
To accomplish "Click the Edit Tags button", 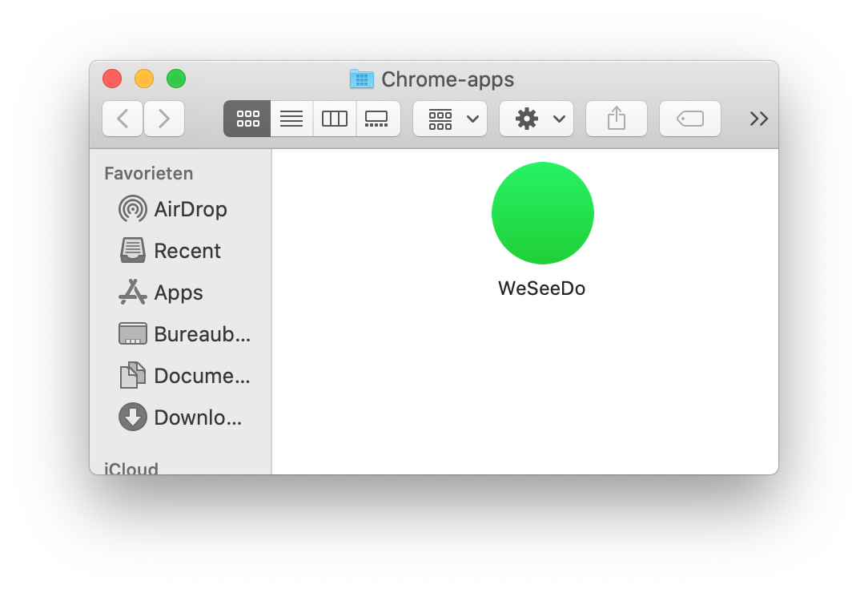I will [x=689, y=119].
